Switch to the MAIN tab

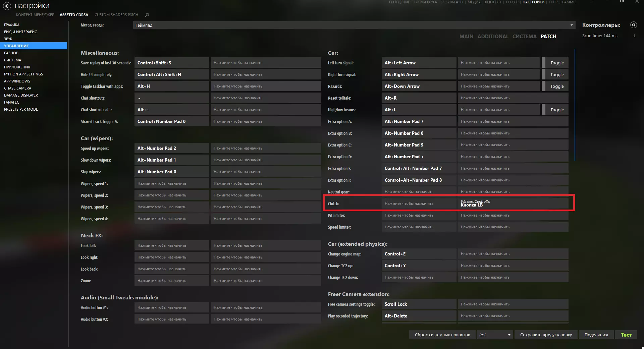pos(466,36)
